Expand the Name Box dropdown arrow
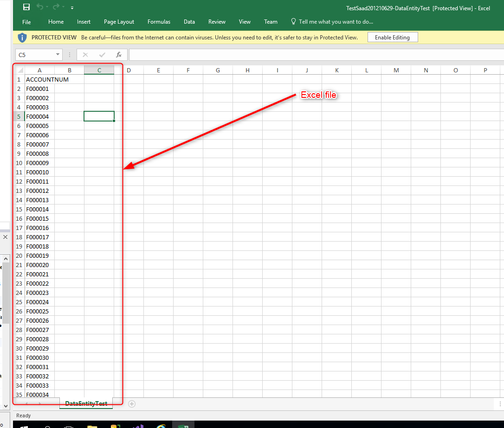Viewport: 504px width, 428px height. (x=58, y=55)
